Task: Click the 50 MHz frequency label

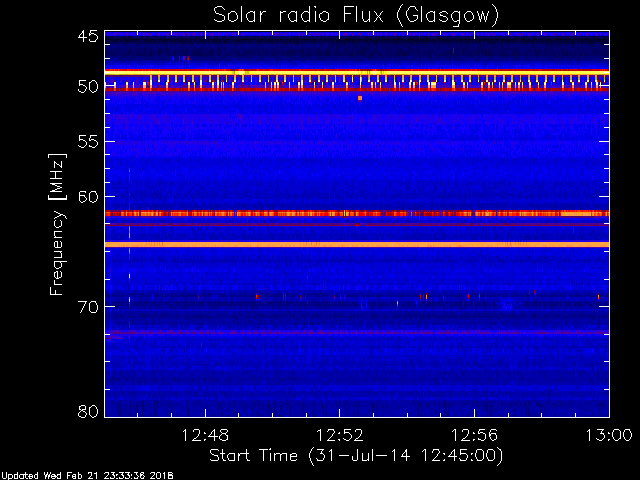Action: point(88,87)
